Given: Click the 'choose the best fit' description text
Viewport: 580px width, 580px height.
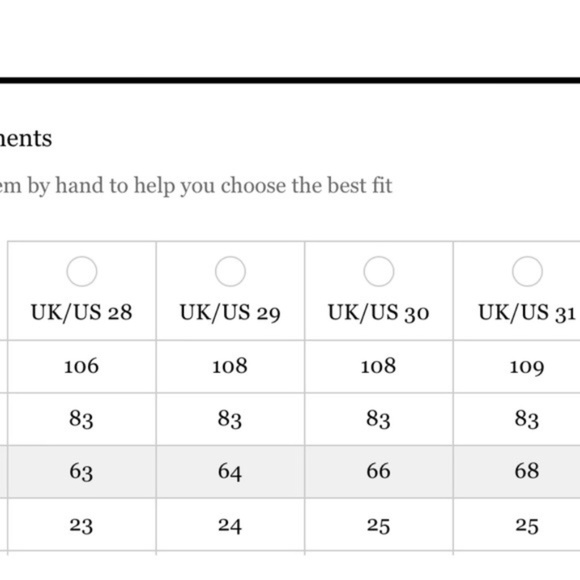Looking at the screenshot, I should tap(306, 186).
